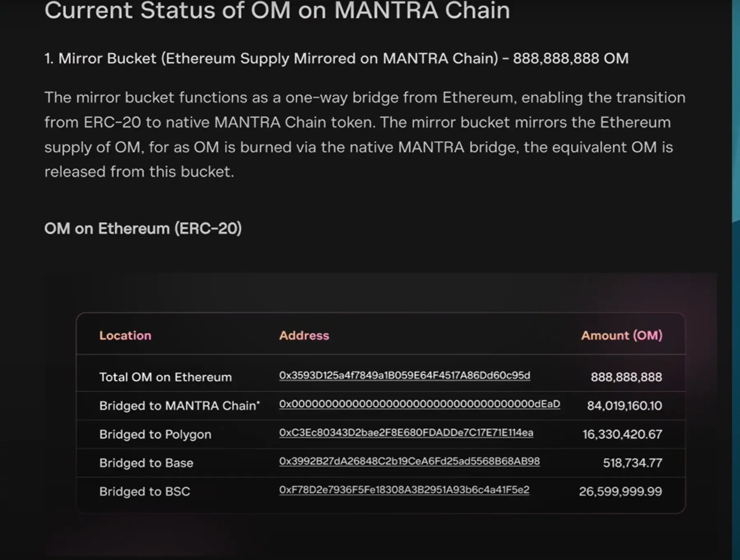Click the Address column header
The height and width of the screenshot is (560, 740).
click(x=304, y=336)
